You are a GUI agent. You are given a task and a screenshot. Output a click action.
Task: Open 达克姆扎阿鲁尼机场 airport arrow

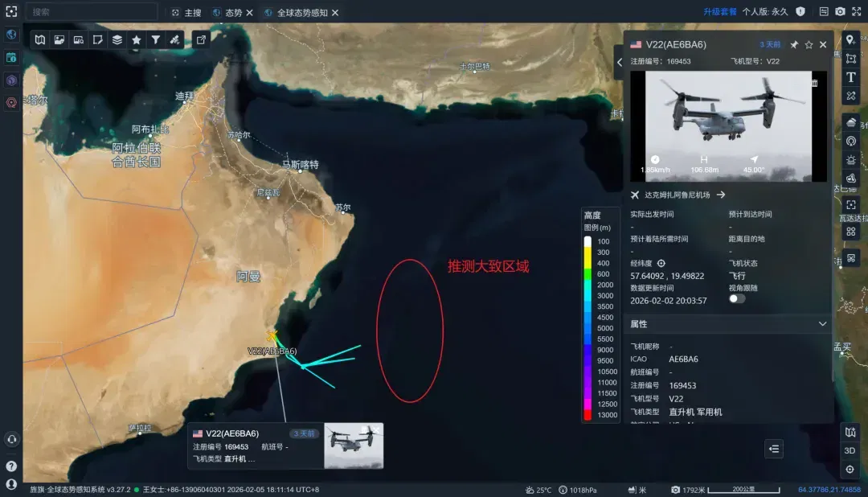tap(721, 195)
